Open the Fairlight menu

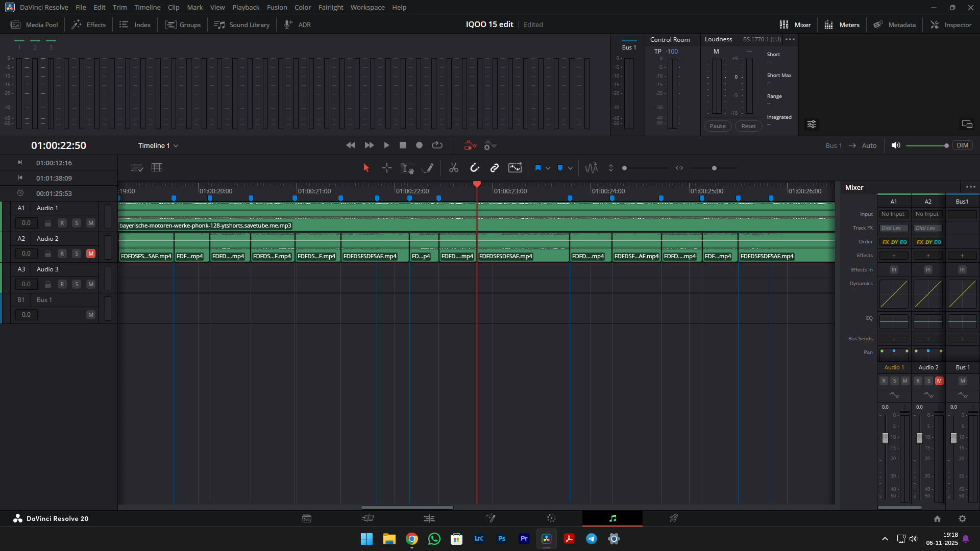click(331, 7)
